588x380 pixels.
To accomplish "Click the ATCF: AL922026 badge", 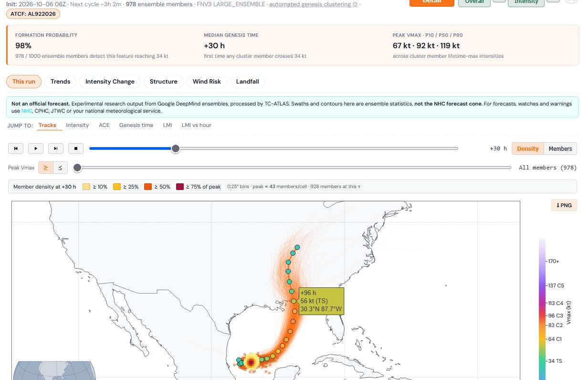I will point(33,14).
